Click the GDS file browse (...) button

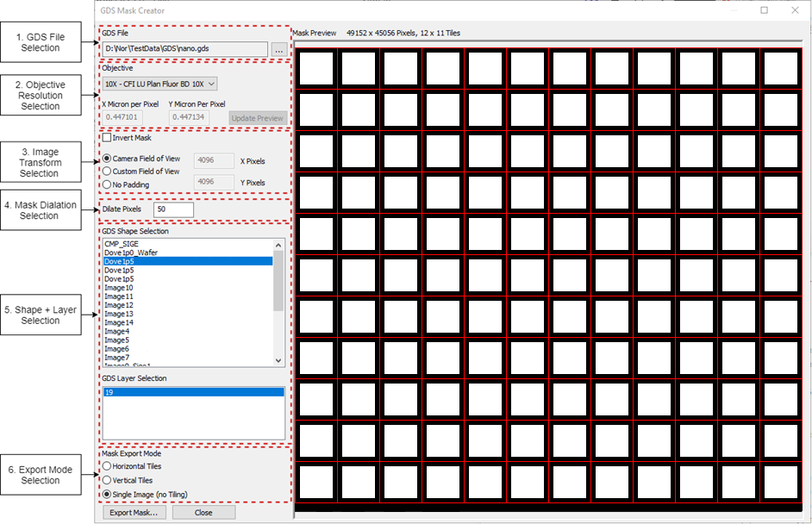coord(278,51)
